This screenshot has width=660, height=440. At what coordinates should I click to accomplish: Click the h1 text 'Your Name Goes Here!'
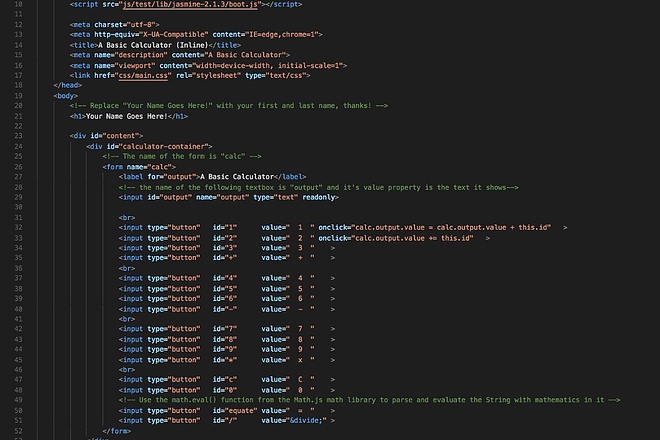(x=127, y=116)
